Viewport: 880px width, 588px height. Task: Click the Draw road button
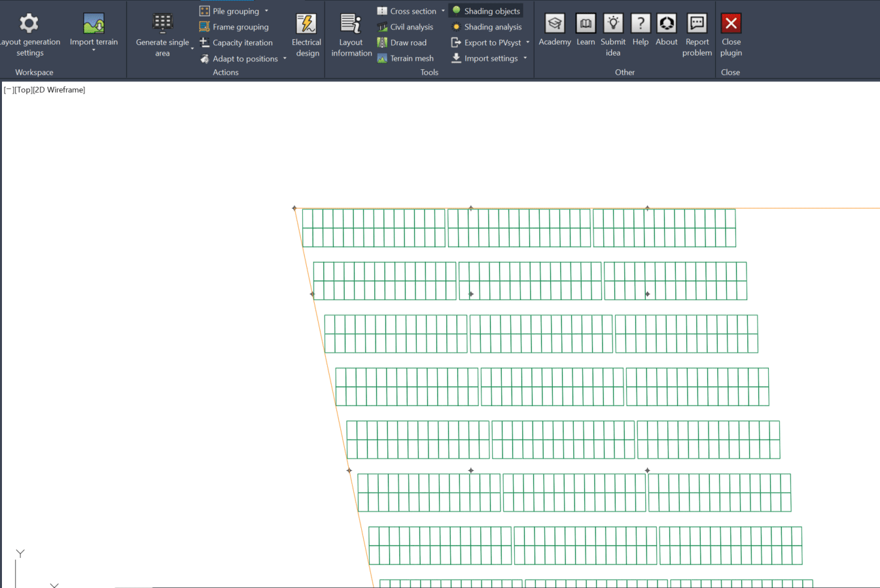402,43
